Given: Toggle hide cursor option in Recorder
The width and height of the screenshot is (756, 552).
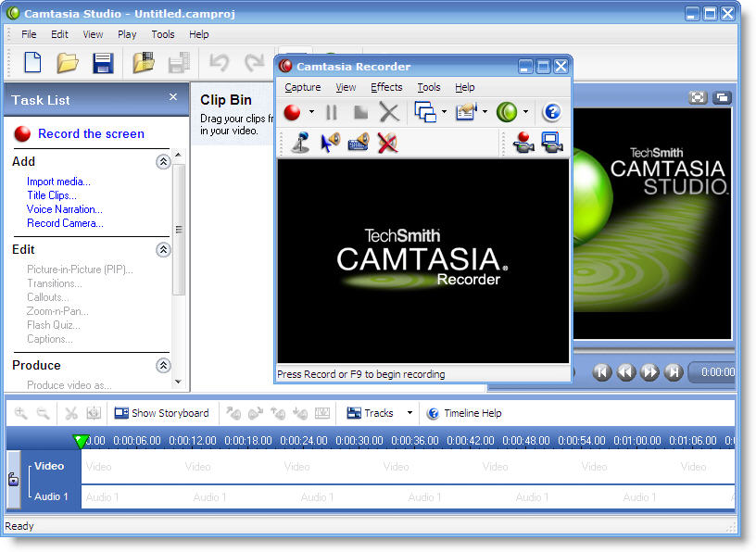Looking at the screenshot, I should [387, 143].
